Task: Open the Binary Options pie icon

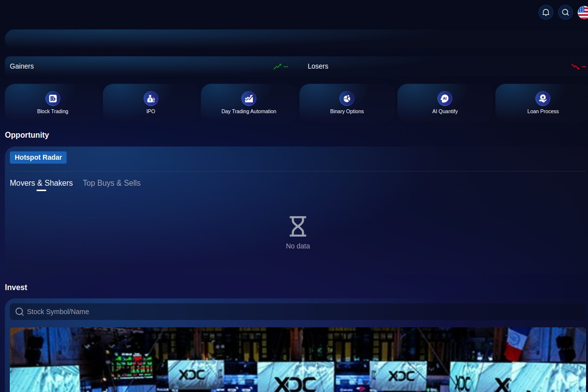Action: 347,98
